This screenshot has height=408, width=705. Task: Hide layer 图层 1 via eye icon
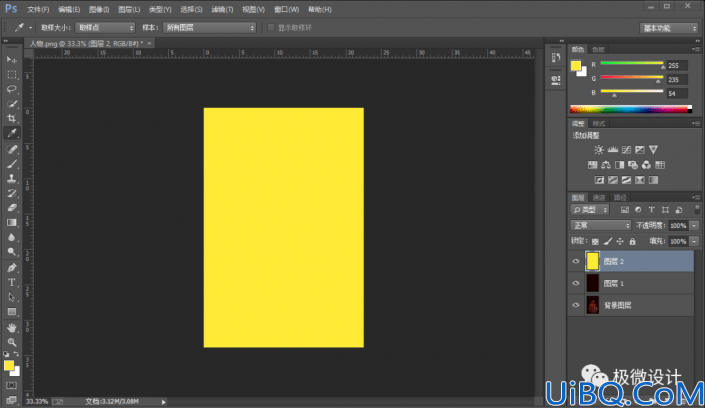[576, 283]
